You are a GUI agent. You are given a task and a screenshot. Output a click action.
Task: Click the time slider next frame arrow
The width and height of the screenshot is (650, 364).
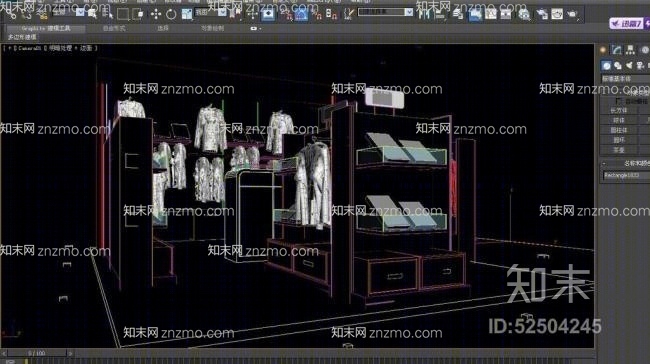[x=70, y=353]
